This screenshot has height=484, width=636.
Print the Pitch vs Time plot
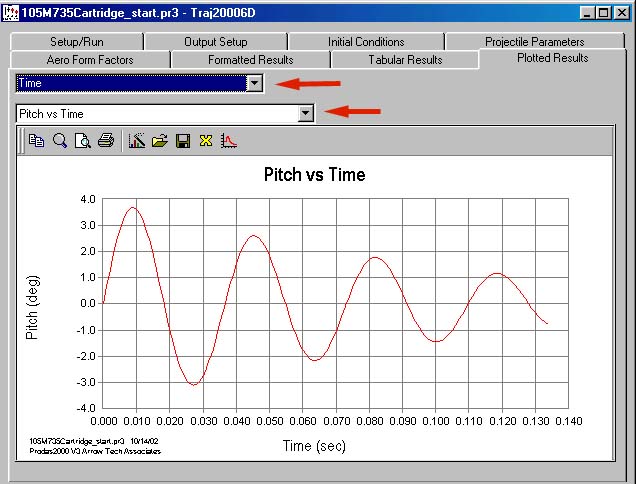point(106,141)
